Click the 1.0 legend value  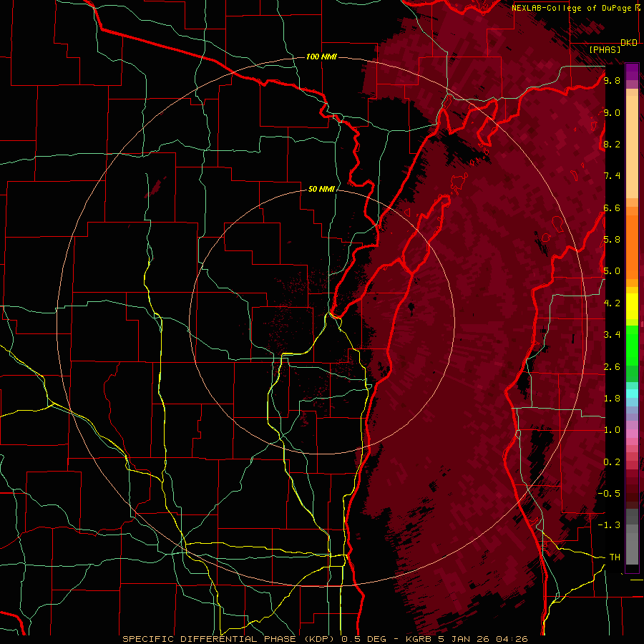612,430
